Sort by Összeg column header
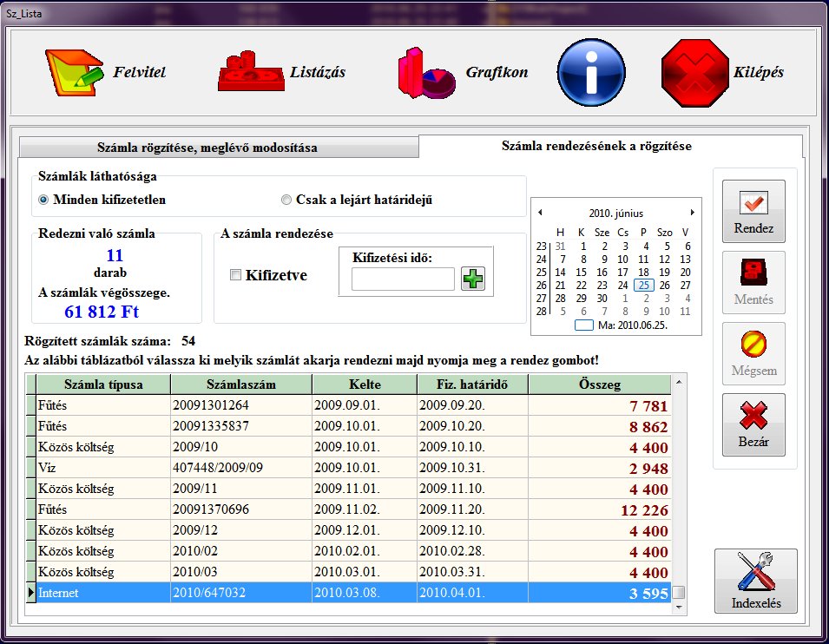 [600, 384]
